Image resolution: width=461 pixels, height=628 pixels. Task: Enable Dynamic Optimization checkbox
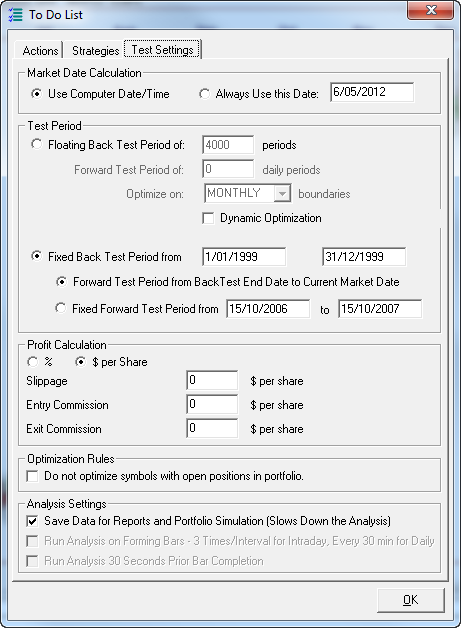208,218
